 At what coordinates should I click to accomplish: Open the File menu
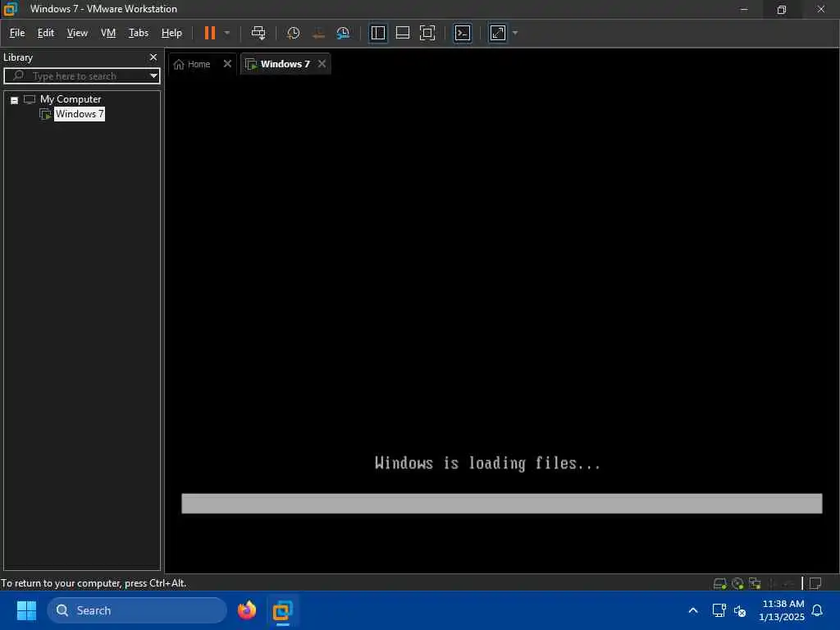coord(17,33)
